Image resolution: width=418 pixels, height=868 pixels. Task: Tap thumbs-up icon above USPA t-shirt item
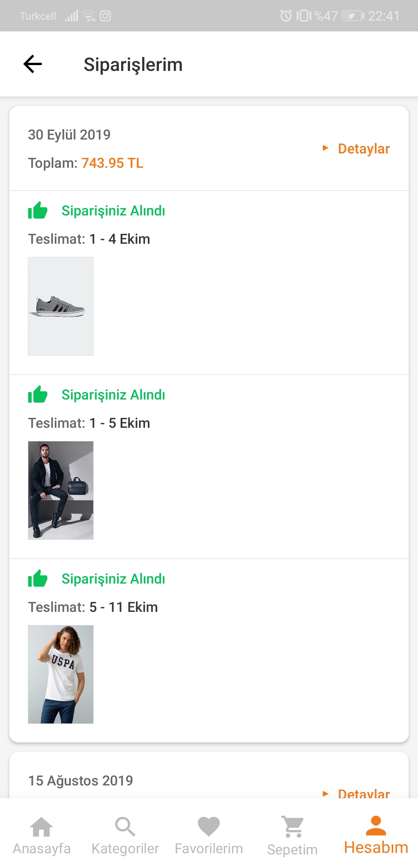tap(38, 579)
